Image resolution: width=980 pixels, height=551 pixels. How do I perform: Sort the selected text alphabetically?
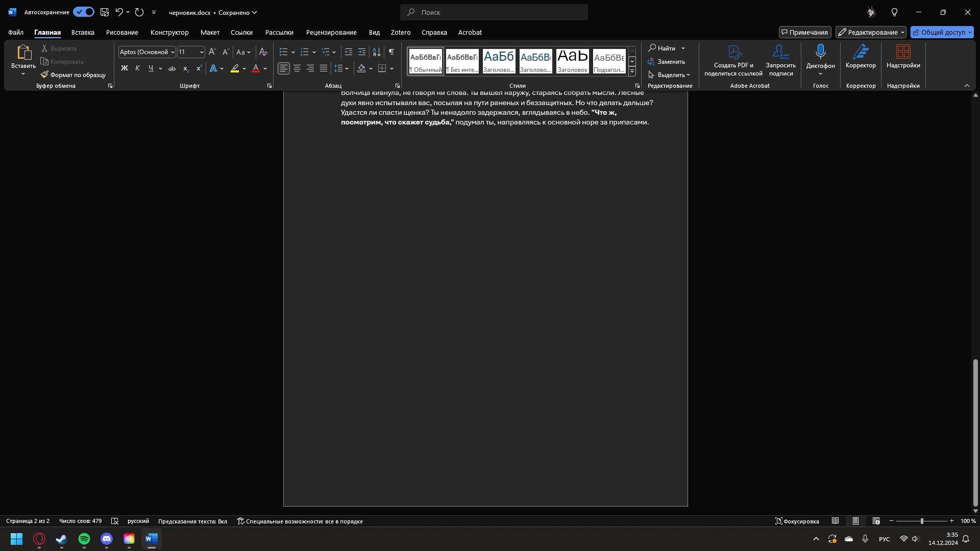(377, 52)
